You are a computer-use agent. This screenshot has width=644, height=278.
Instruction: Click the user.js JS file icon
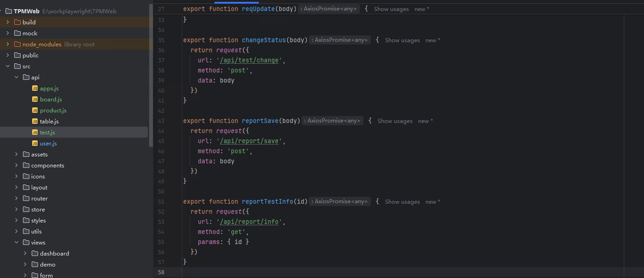[x=35, y=144]
